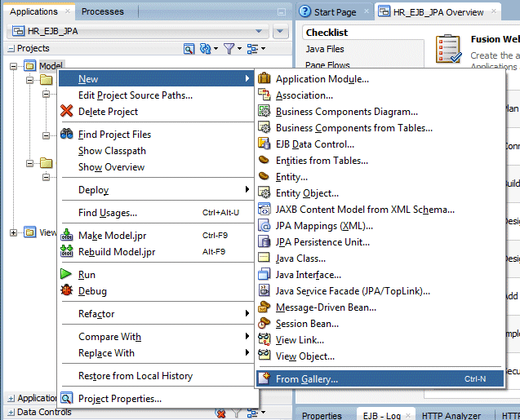Click the Session Bean icon
520x420 pixels.
264,323
